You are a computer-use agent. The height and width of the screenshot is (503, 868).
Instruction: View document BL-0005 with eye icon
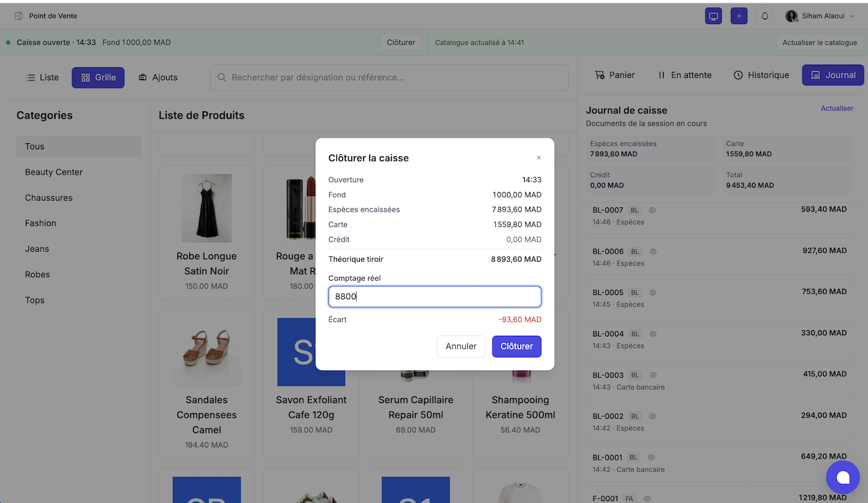[x=653, y=293]
